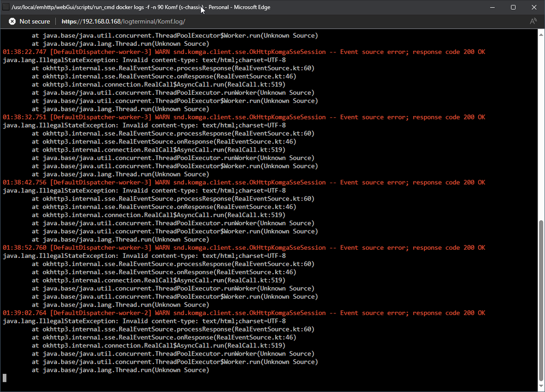Minimize the Edge log window
This screenshot has height=392, width=545.
[x=492, y=7]
